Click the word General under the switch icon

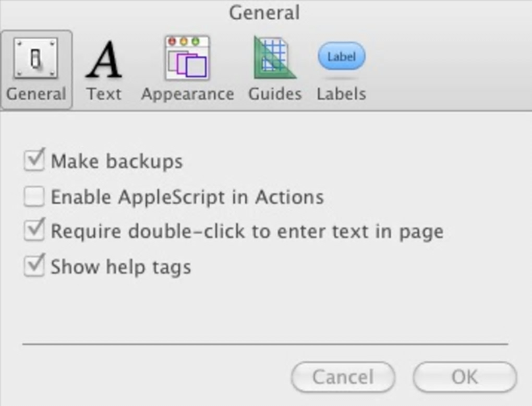click(x=36, y=94)
